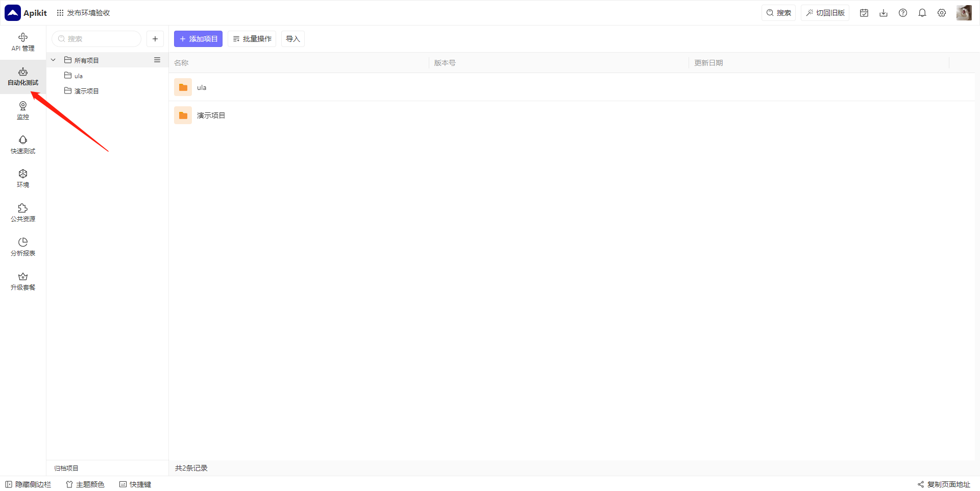Click the 版本号 column header
The height and width of the screenshot is (491, 980).
coord(445,63)
